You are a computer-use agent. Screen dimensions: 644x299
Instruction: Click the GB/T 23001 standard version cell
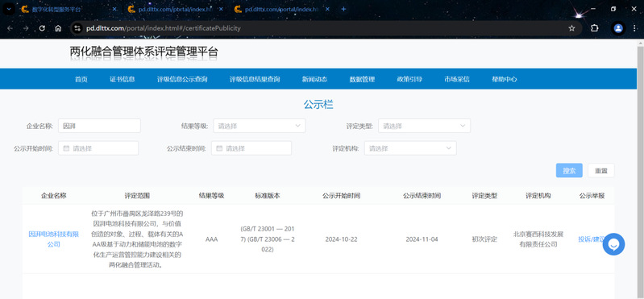click(x=268, y=239)
